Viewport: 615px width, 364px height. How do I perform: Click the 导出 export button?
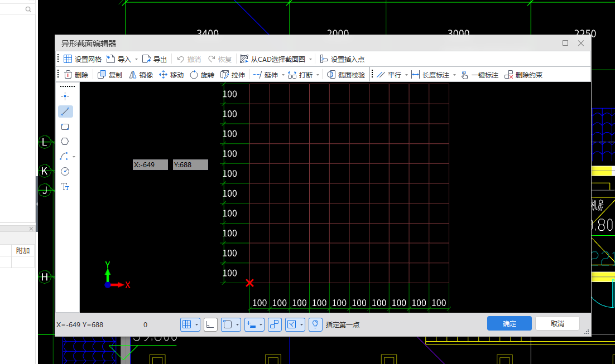[x=155, y=59]
